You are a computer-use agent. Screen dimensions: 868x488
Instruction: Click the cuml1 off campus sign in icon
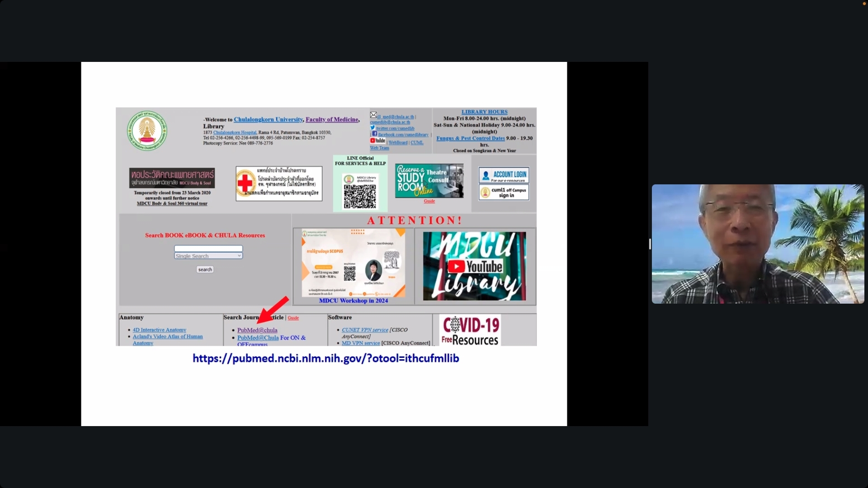[x=504, y=192]
